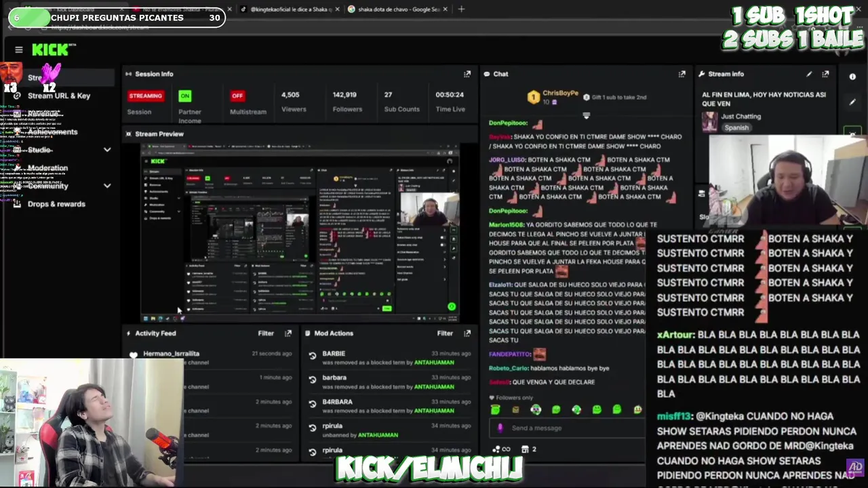The width and height of the screenshot is (868, 488).
Task: Open Drops & rewards in sidebar
Action: point(56,204)
